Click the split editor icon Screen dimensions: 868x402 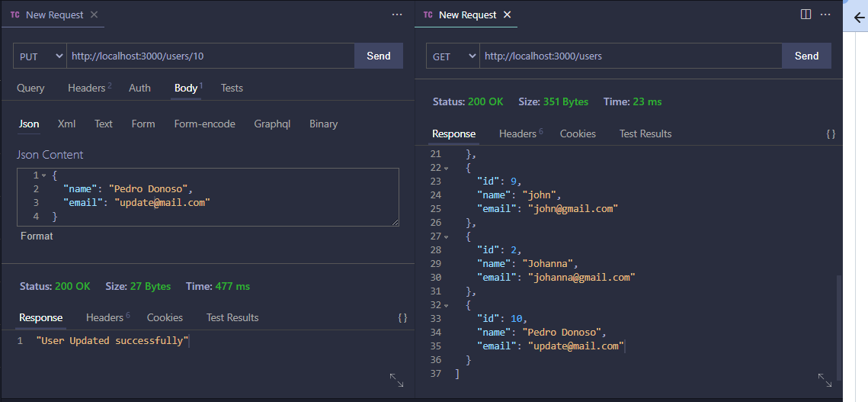pyautogui.click(x=806, y=14)
